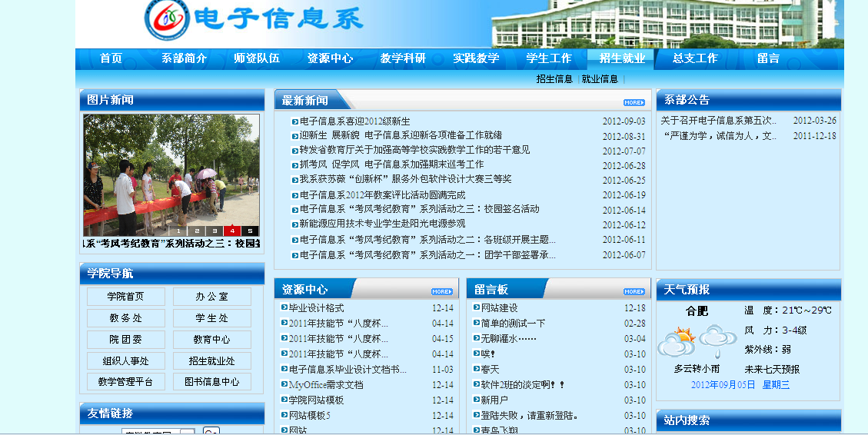Click MORE icon in 资源中心 panel

click(x=441, y=292)
